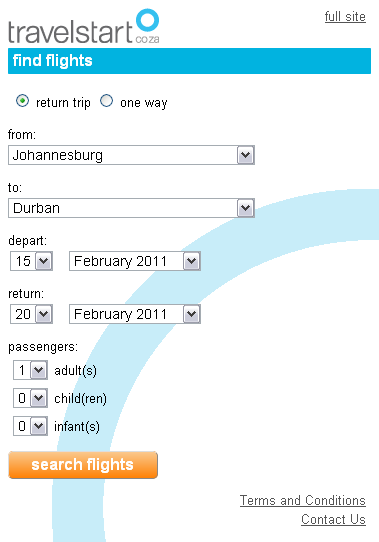Click the Johannesburg text in from field
Screen dimensions: 379x542
(58, 155)
